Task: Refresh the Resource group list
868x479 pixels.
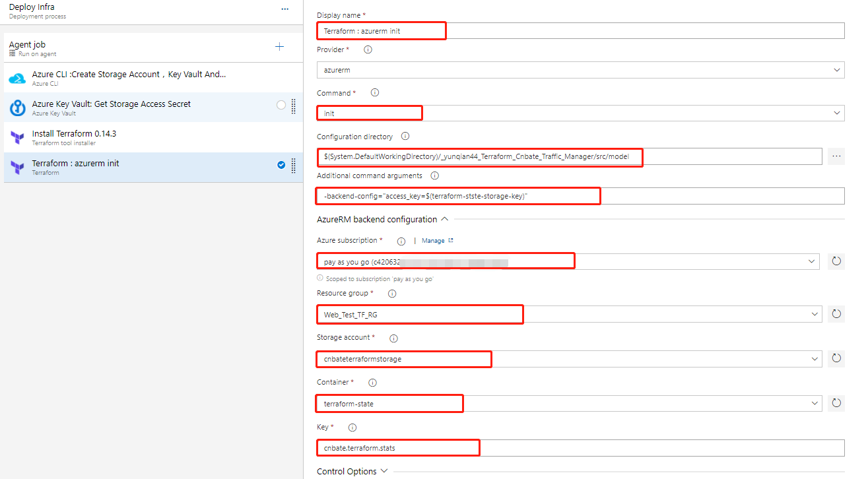Action: 836,314
